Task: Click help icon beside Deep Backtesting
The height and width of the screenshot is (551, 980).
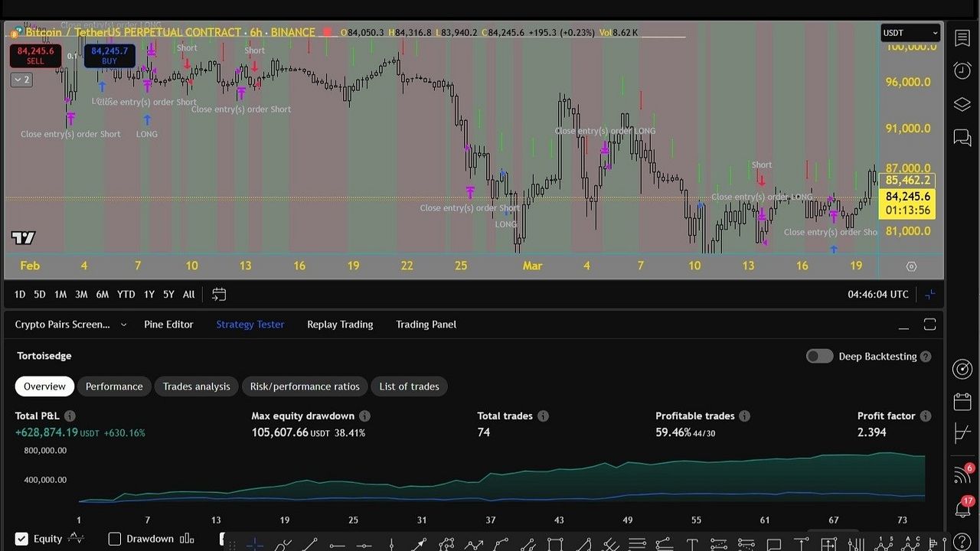Action: coord(926,356)
